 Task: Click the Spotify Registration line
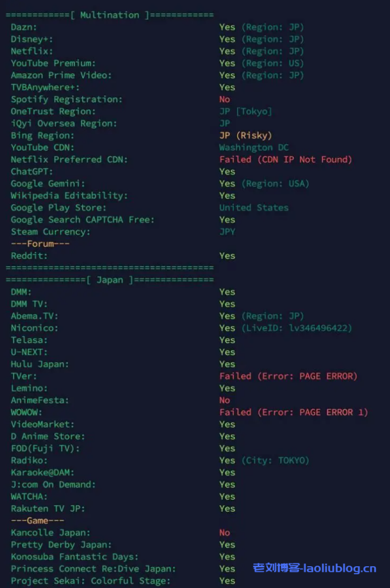pyautogui.click(x=66, y=99)
